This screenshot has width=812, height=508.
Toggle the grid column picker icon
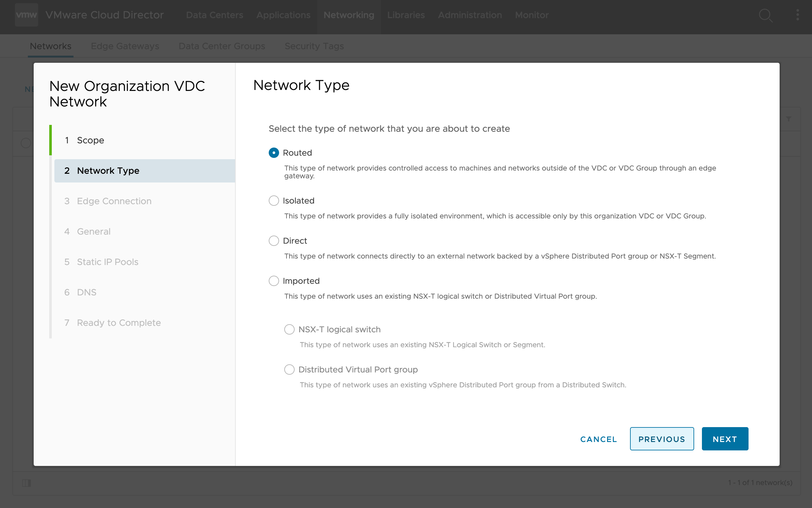26,483
